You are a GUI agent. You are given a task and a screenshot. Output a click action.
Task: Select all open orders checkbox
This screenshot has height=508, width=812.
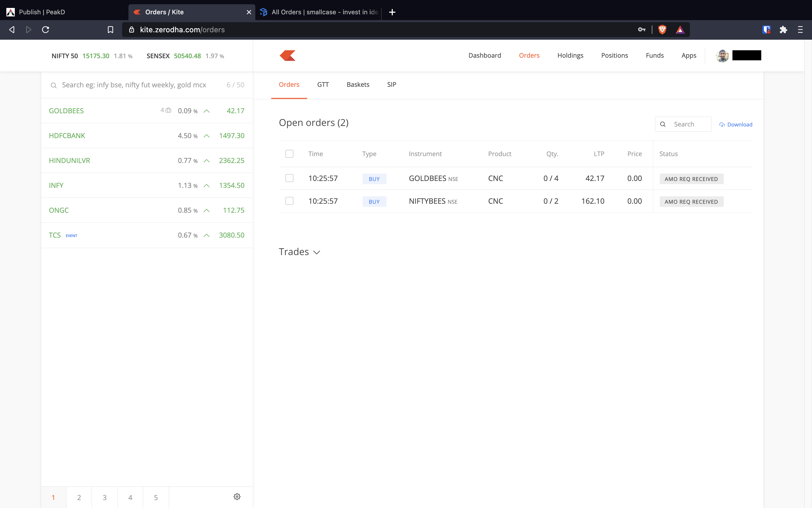pyautogui.click(x=289, y=153)
